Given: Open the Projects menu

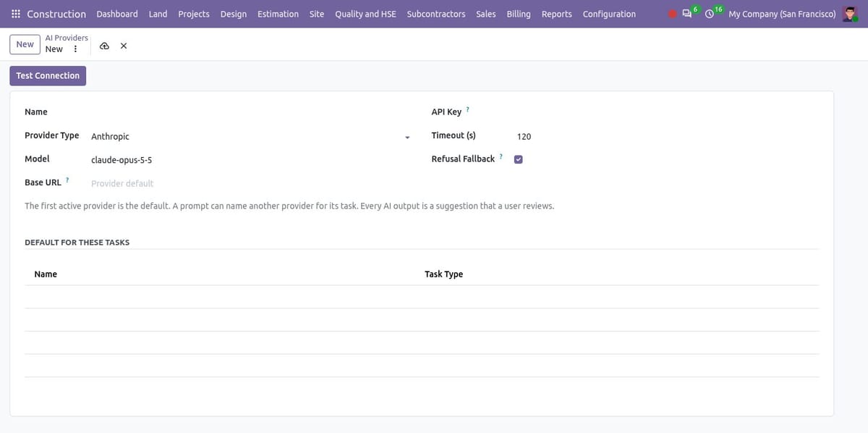Looking at the screenshot, I should click(194, 14).
